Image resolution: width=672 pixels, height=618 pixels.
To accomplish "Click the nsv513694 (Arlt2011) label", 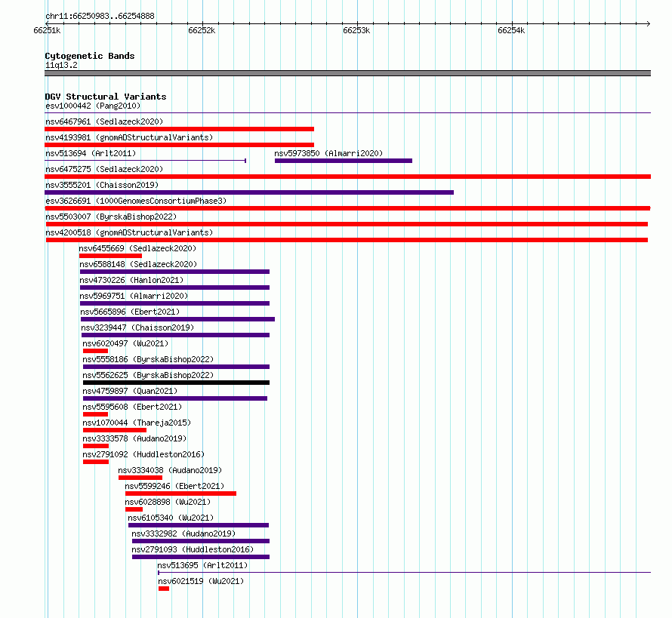I will [91, 153].
